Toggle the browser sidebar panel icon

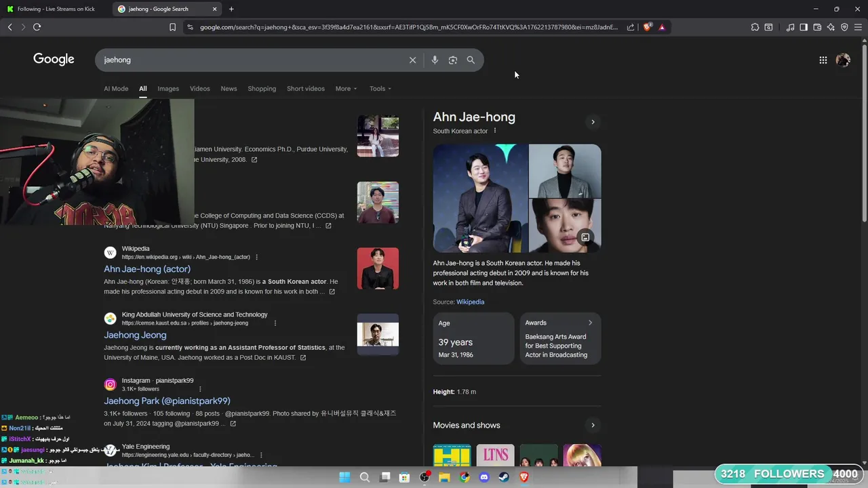coord(804,27)
